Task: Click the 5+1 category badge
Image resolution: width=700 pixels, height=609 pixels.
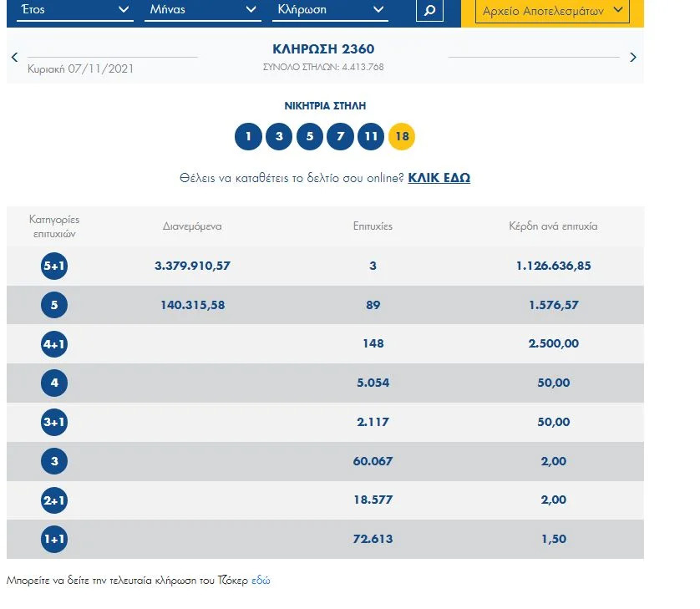Action: point(53,266)
